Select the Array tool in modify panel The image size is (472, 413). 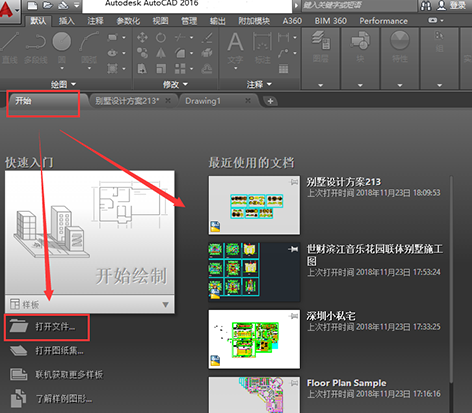180,69
